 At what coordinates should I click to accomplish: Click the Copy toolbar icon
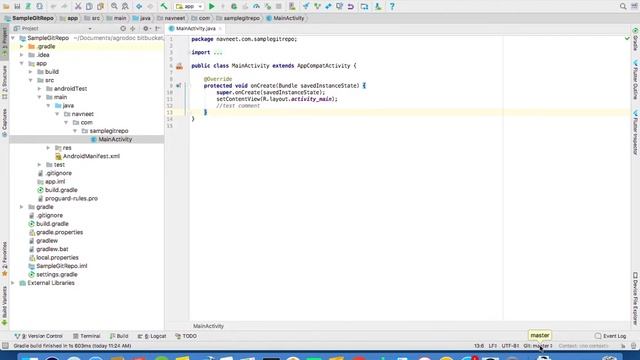89,7
